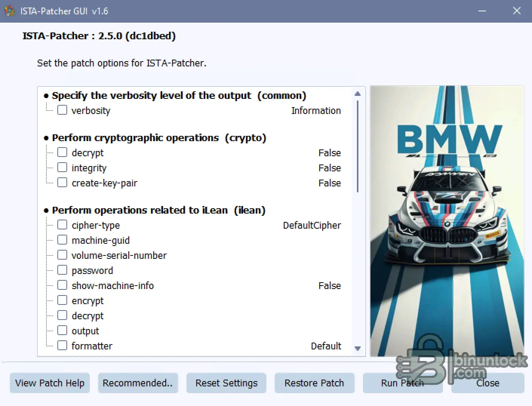This screenshot has height=406, width=532.
Task: Click Restore Patch
Action: point(314,383)
